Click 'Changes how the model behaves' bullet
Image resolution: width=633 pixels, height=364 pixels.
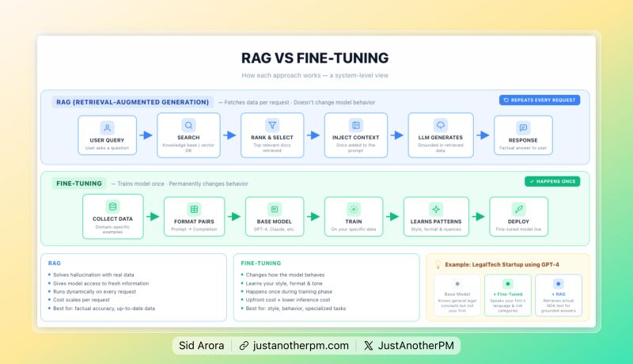(285, 275)
